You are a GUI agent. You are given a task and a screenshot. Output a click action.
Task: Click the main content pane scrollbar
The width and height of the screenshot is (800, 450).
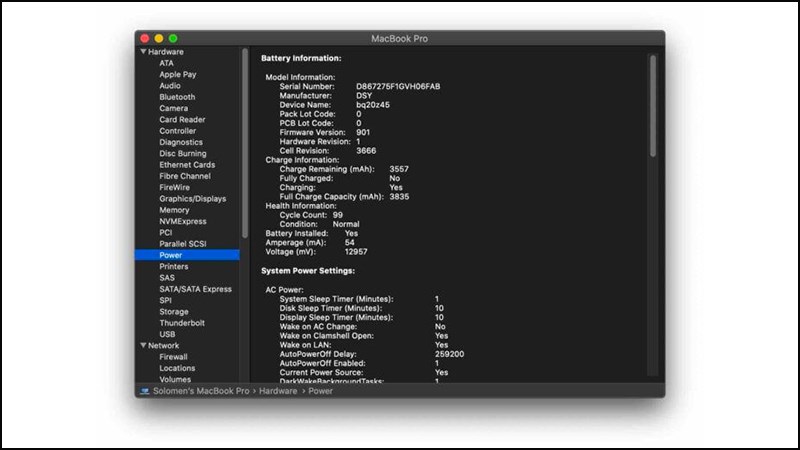click(x=653, y=105)
